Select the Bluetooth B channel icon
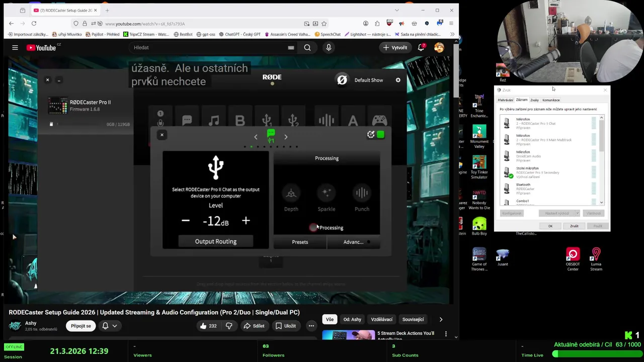The image size is (644, 362). [x=240, y=120]
